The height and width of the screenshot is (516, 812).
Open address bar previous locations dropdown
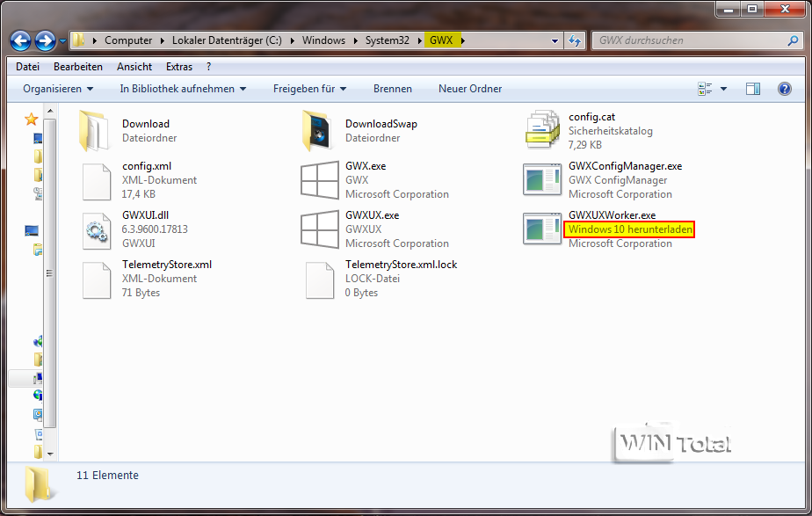(x=555, y=40)
